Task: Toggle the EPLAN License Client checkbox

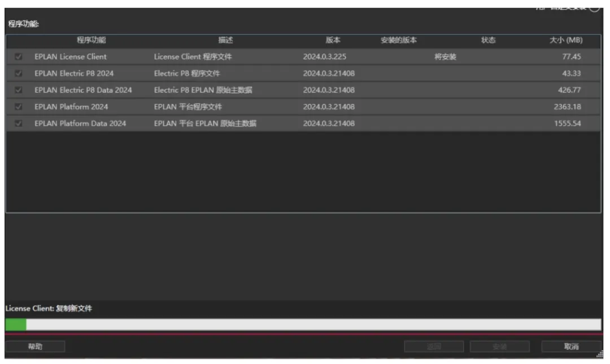Action: [x=18, y=57]
